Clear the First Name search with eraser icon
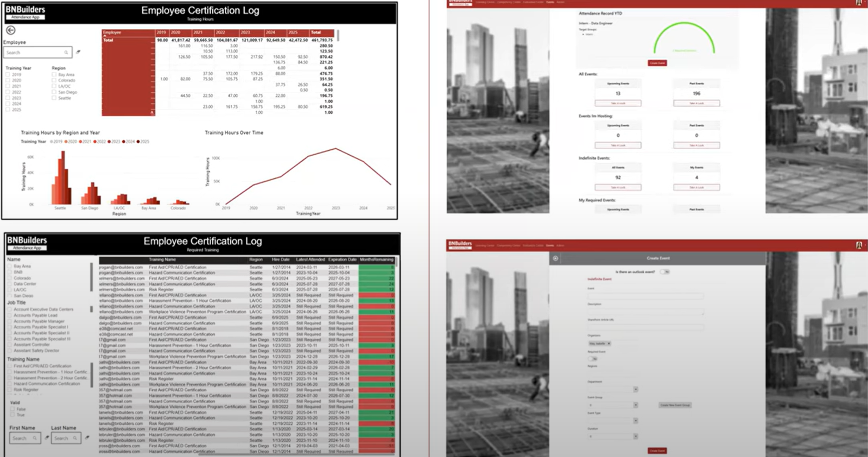 click(x=47, y=437)
